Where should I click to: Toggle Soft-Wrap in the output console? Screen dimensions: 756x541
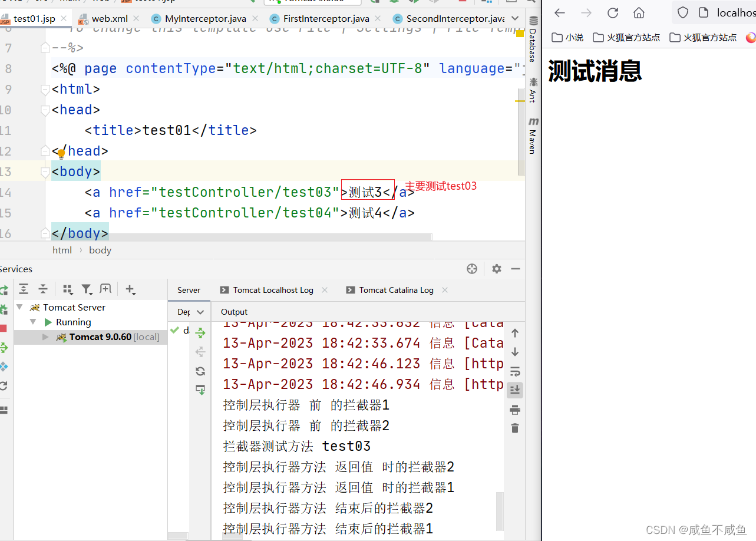click(515, 371)
